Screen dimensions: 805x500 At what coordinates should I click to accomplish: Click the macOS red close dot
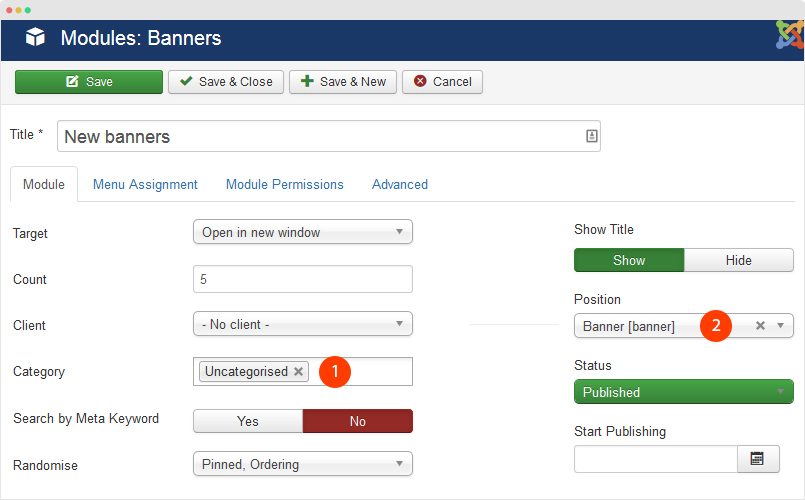[x=9, y=10]
